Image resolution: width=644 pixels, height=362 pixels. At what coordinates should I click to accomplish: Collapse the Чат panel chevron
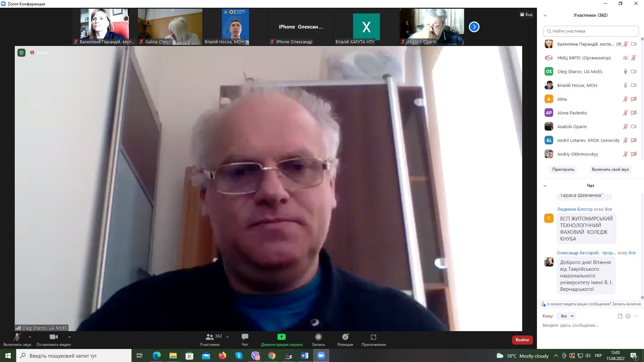(545, 186)
